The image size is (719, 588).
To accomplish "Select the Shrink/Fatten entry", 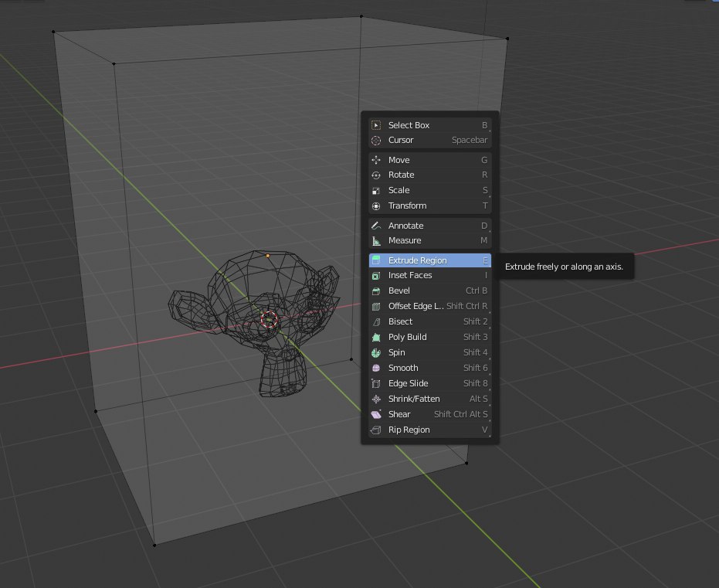I will (429, 399).
